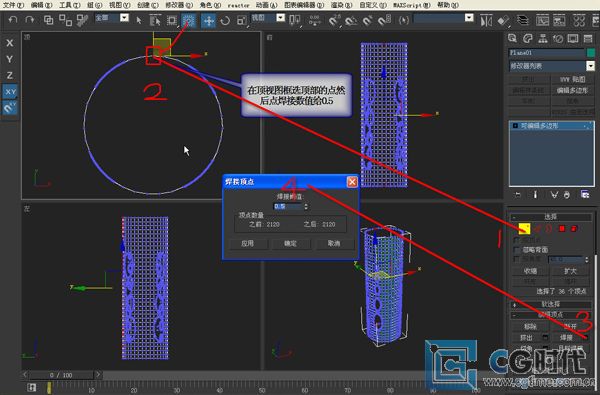Open the 文件 menu
The height and width of the screenshot is (395, 600).
tap(13, 5)
